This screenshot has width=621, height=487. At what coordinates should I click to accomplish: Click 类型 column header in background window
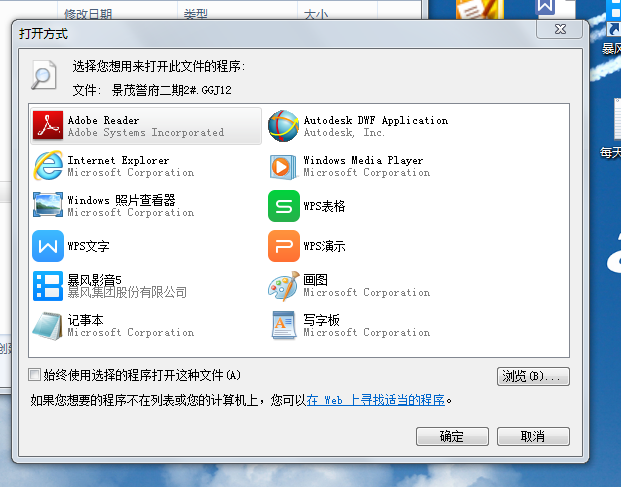pyautogui.click(x=195, y=14)
